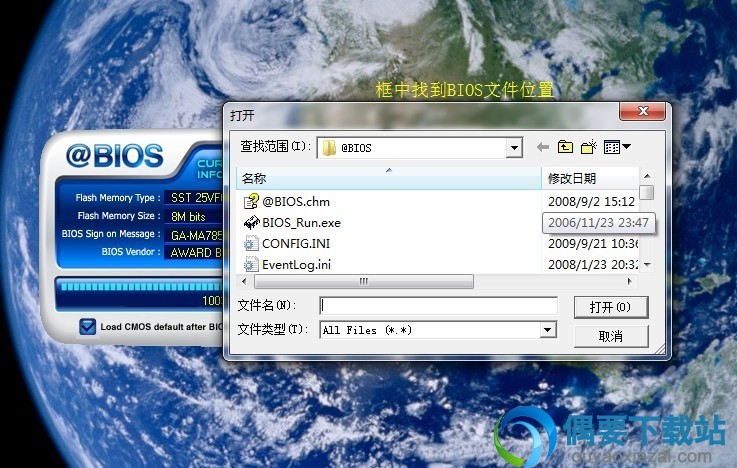
Task: Click the AWARD BIOS Vendor value
Action: [x=196, y=253]
